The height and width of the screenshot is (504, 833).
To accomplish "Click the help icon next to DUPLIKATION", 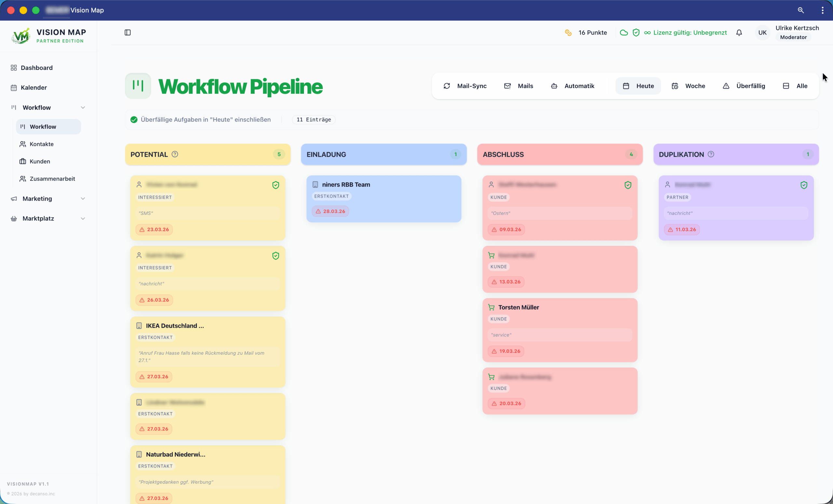I will point(711,154).
